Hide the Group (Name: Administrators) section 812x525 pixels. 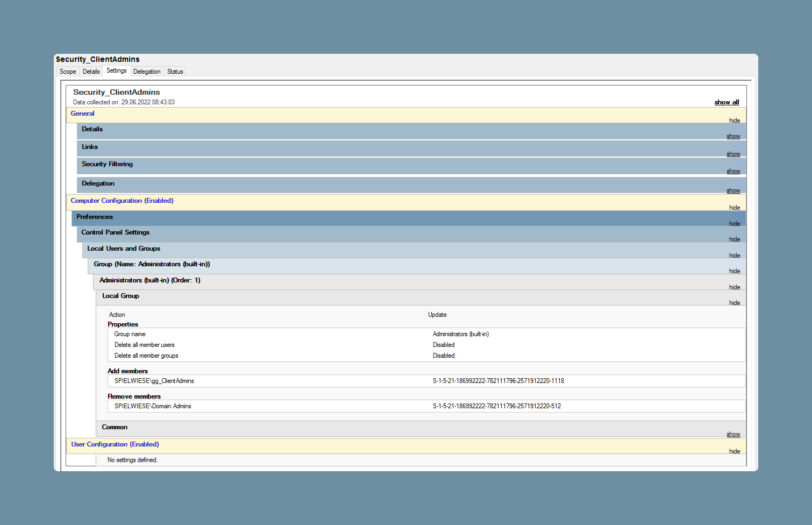click(735, 271)
